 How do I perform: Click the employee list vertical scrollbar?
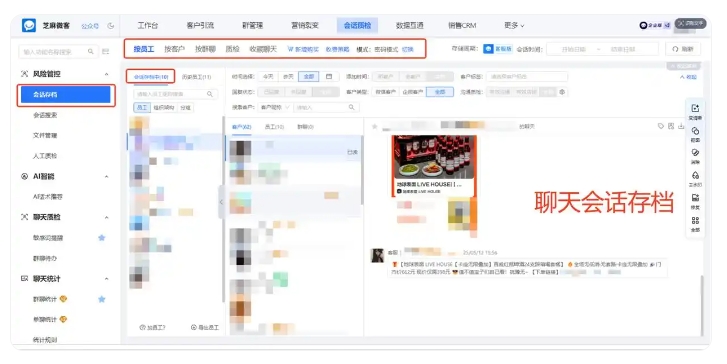(x=223, y=209)
